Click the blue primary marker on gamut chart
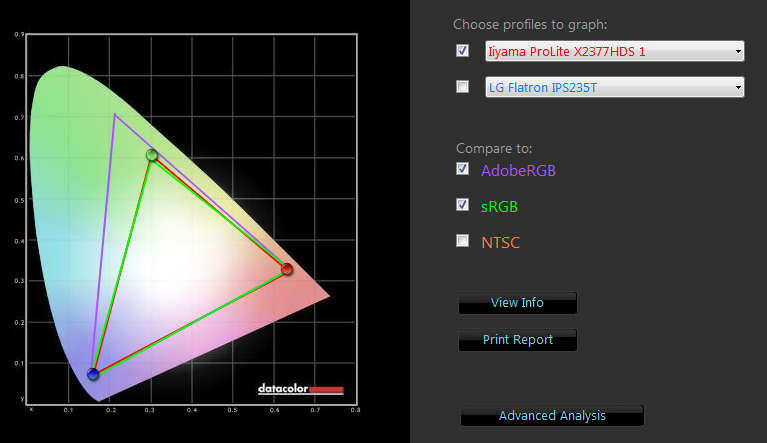This screenshot has height=443, width=767. coord(93,374)
